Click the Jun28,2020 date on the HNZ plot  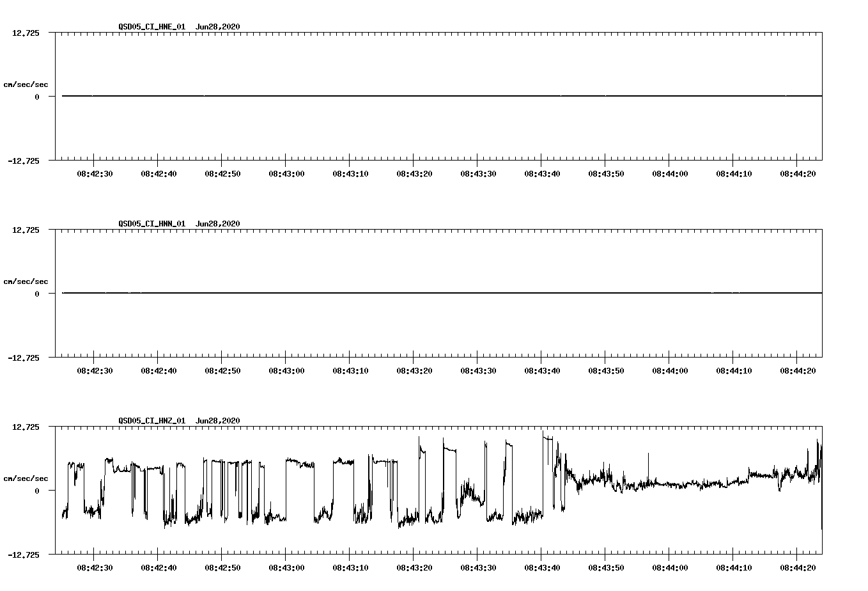coord(218,421)
